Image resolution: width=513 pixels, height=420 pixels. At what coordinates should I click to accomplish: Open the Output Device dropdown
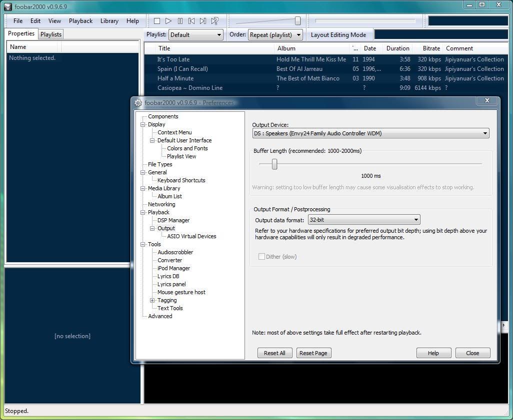click(370, 133)
